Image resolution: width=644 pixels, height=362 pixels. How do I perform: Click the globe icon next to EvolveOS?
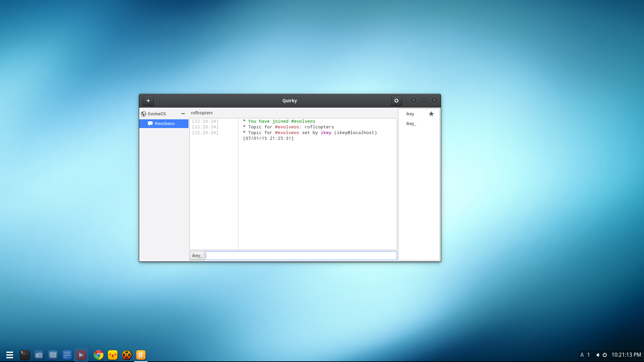pyautogui.click(x=144, y=114)
